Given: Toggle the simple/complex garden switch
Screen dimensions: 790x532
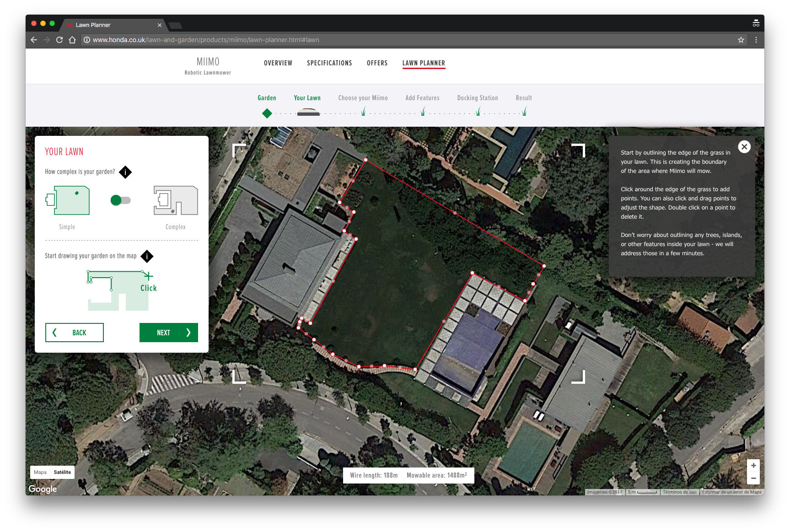Looking at the screenshot, I should click(x=121, y=200).
